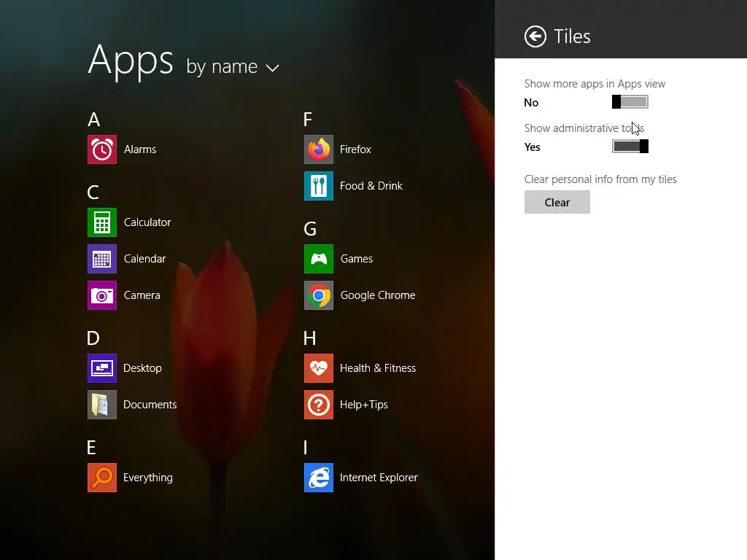The image size is (747, 560).
Task: Click the Alarms app label
Action: coord(140,149)
